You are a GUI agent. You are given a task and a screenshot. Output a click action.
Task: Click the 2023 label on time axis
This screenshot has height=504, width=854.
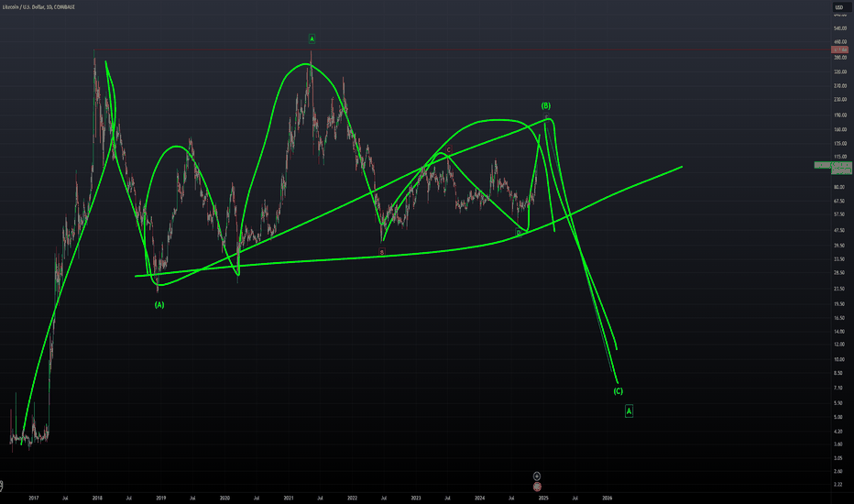(x=416, y=498)
